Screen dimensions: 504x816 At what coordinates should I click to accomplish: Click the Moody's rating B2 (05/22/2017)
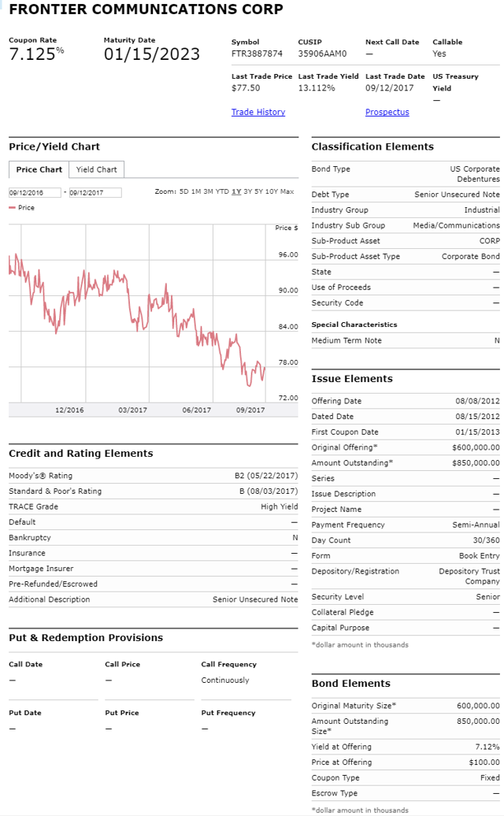[266, 476]
